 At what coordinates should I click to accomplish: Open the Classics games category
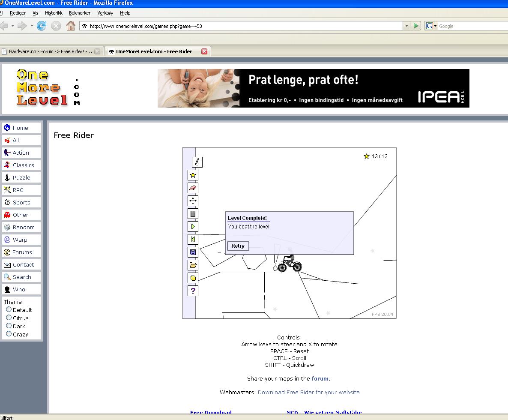(21, 165)
